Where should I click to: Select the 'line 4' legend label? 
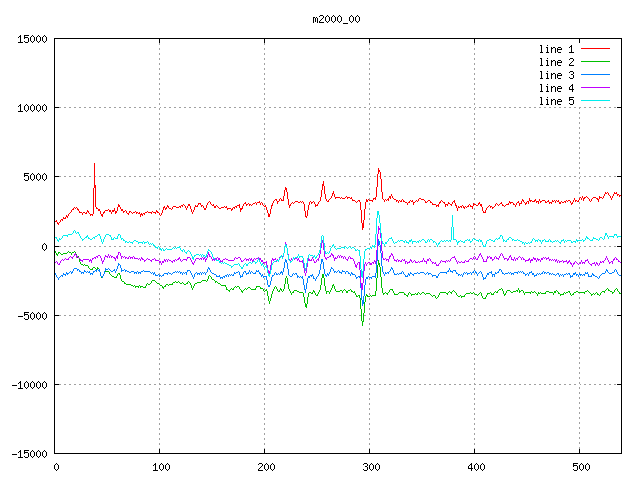pos(557,88)
